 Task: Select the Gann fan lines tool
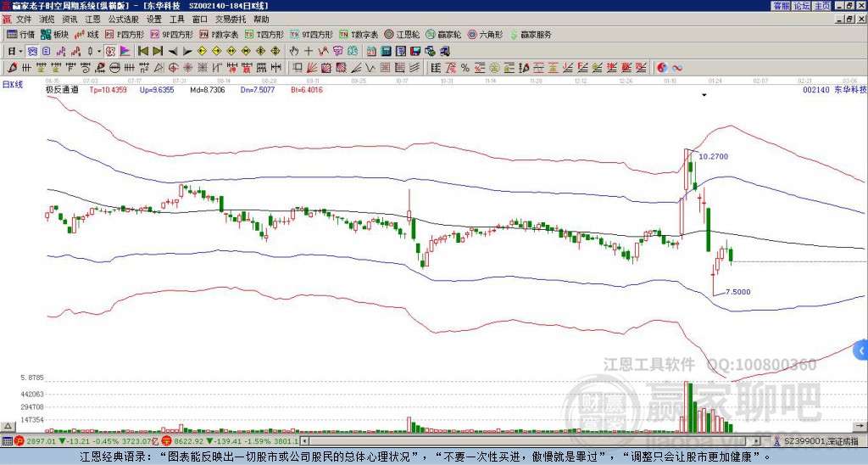coord(312,68)
